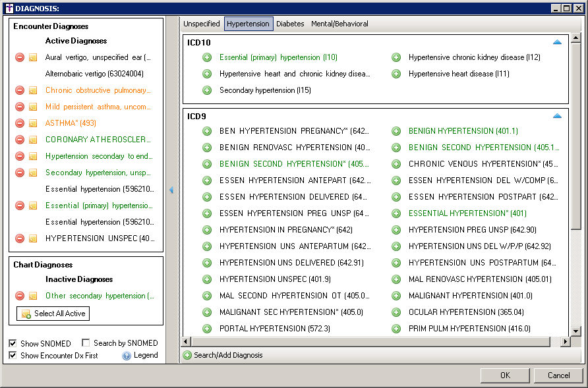Screen dimensions: 588x388
Task: Toggle Show Encounter Dx First checkbox
Action: (x=14, y=356)
